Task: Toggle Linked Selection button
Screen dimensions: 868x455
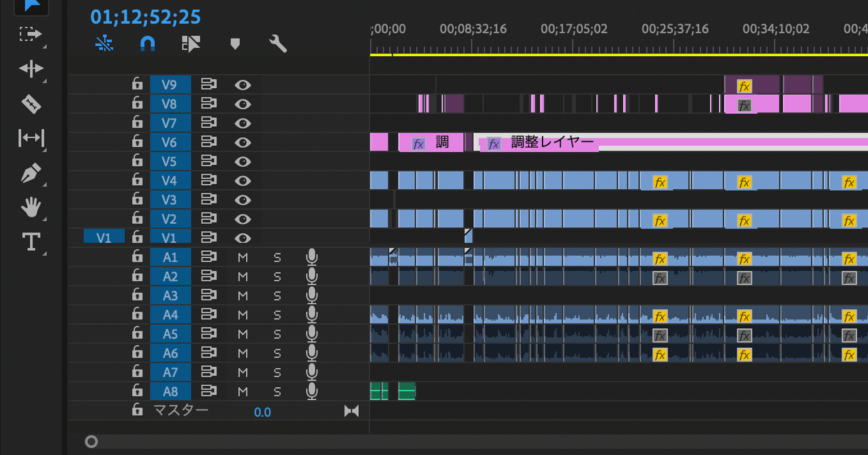Action: pyautogui.click(x=191, y=44)
